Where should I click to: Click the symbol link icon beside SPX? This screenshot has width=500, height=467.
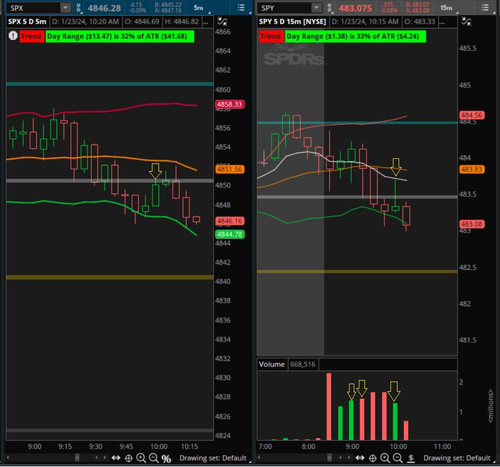pos(78,8)
